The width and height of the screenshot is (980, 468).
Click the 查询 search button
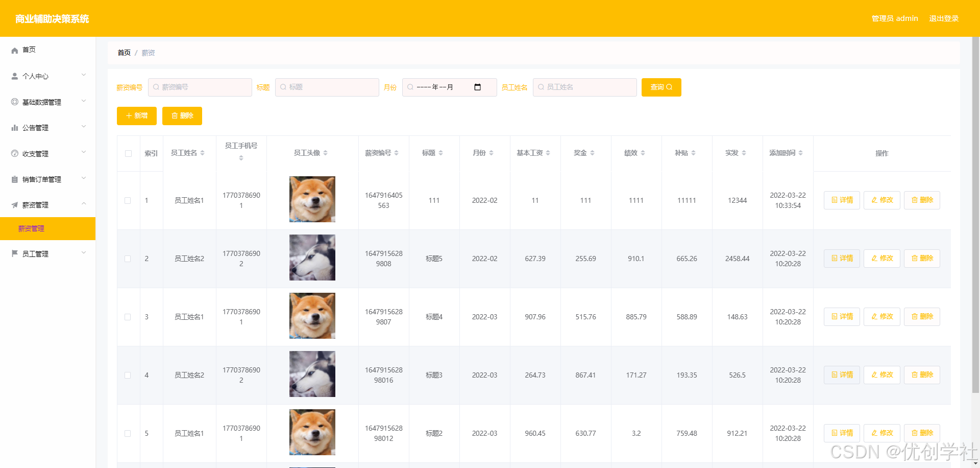point(661,87)
